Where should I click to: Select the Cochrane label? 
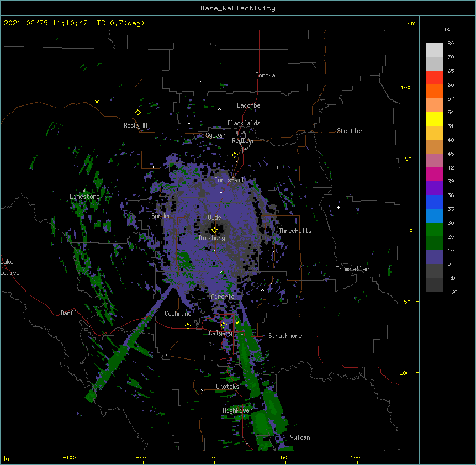pyautogui.click(x=178, y=314)
